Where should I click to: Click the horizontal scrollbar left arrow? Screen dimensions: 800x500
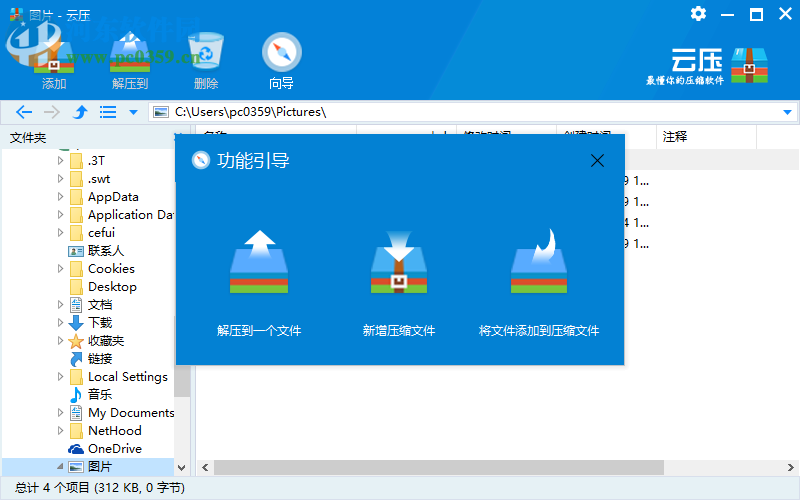(206, 467)
